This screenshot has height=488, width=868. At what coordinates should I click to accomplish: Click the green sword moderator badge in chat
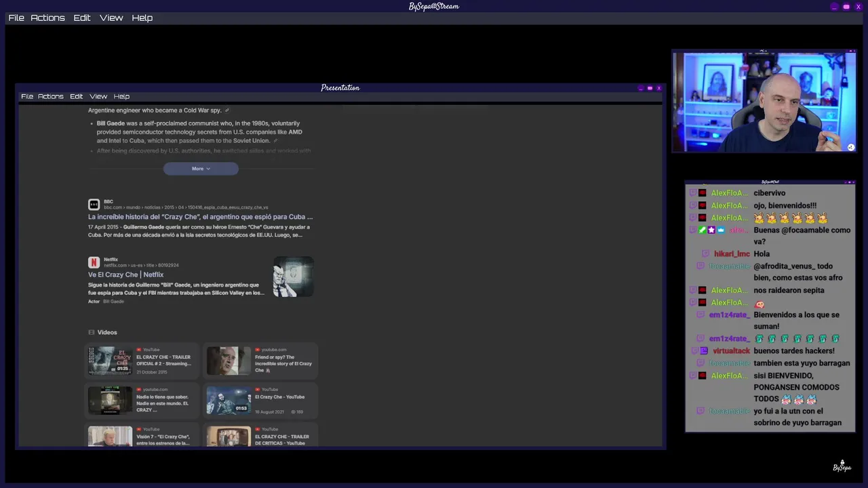coord(703,230)
